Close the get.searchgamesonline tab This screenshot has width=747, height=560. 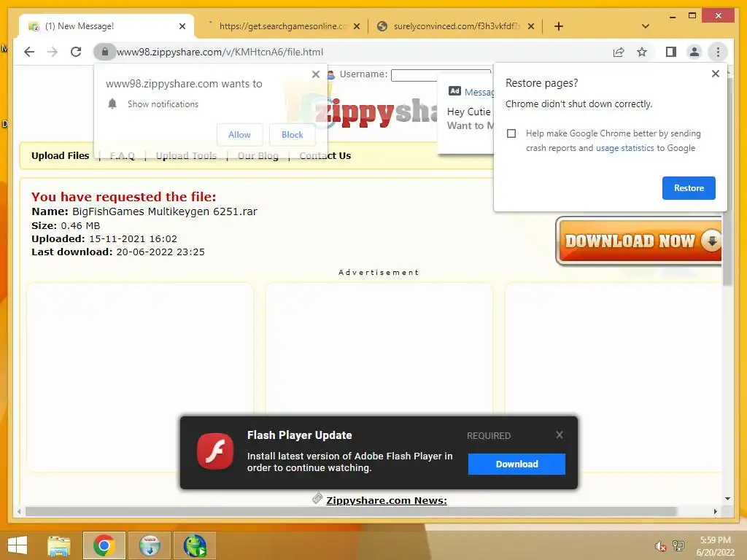pos(356,26)
